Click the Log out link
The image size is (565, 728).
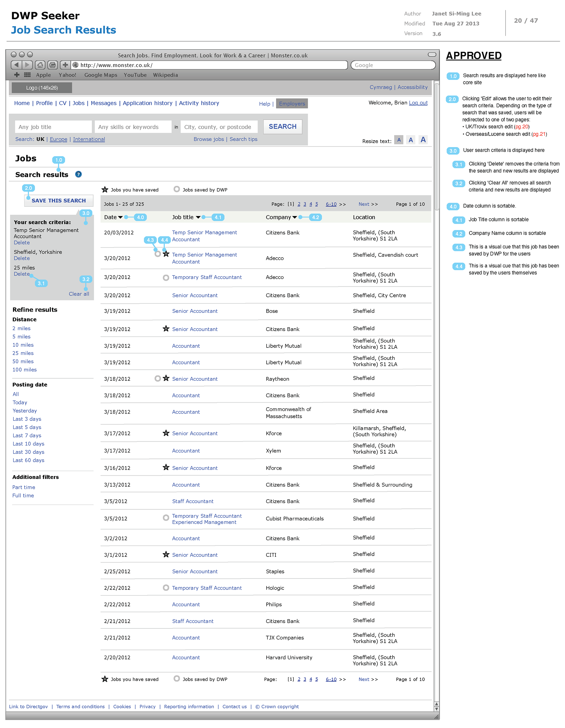click(x=418, y=103)
